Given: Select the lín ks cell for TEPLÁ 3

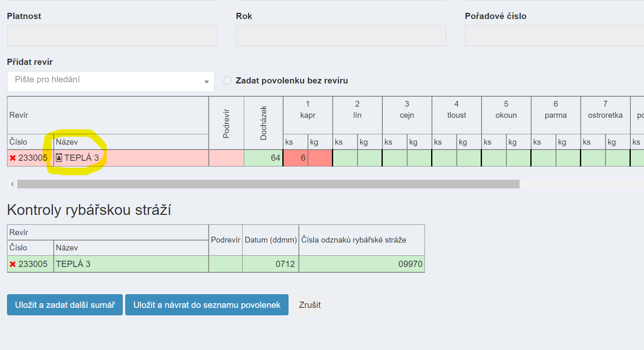Looking at the screenshot, I should [x=345, y=158].
